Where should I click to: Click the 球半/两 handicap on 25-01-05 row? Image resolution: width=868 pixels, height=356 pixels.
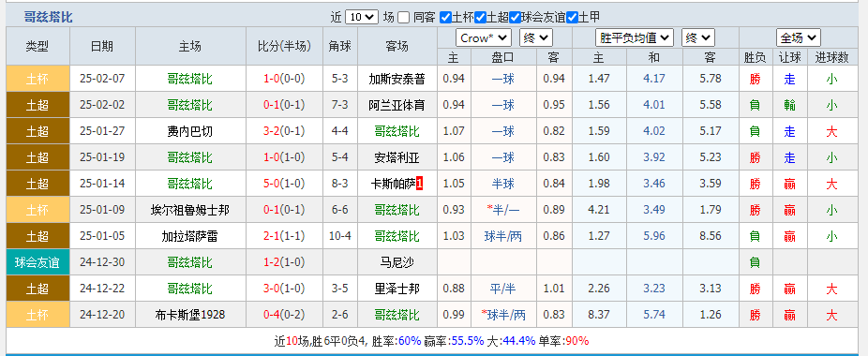point(502,236)
